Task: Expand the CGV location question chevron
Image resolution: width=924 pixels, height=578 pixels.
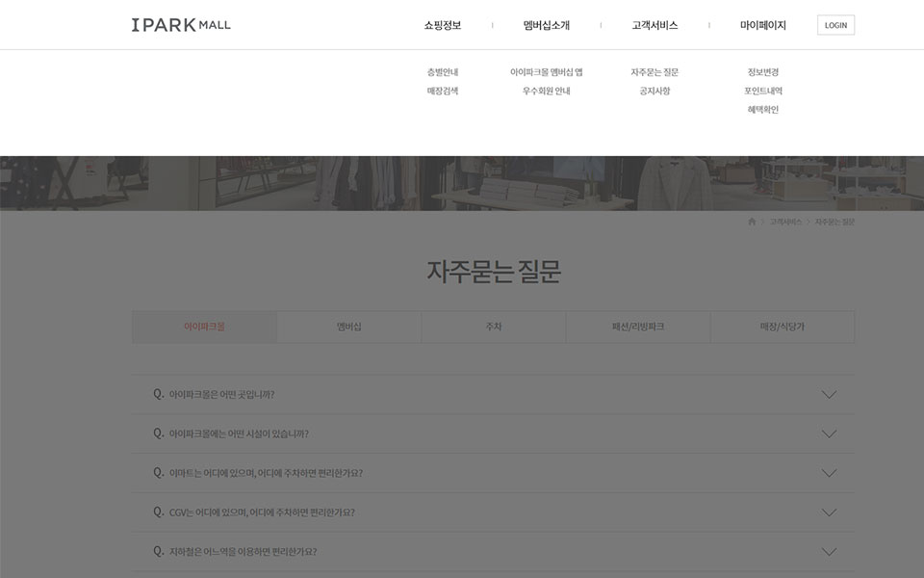Action: tap(829, 512)
